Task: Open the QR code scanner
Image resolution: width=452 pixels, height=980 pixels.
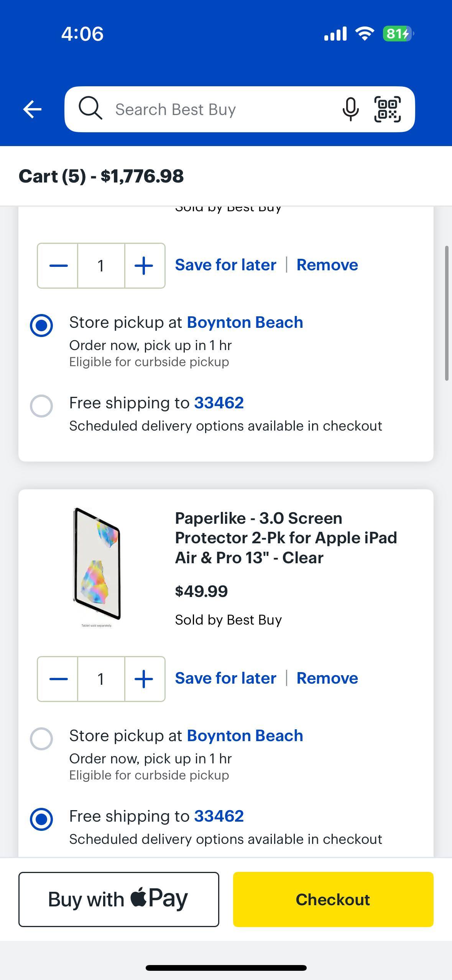Action: pyautogui.click(x=387, y=109)
